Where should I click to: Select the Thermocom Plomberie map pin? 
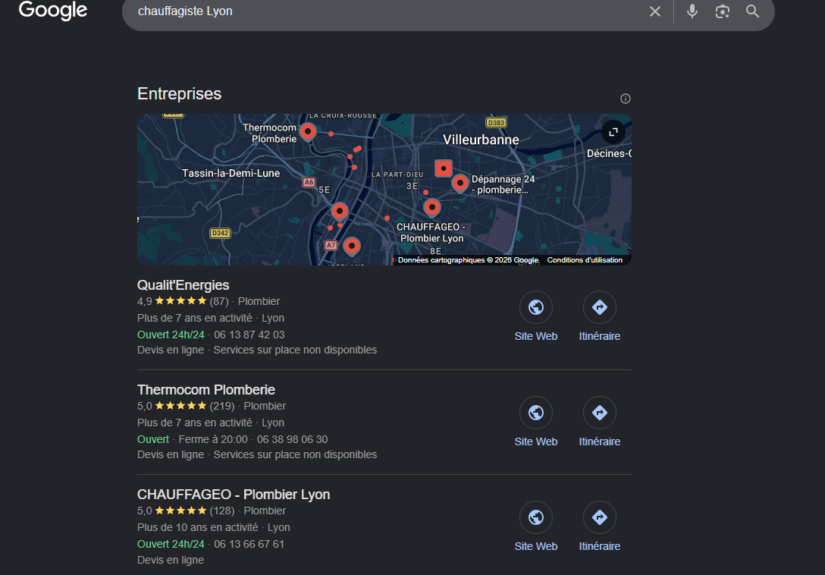(308, 132)
